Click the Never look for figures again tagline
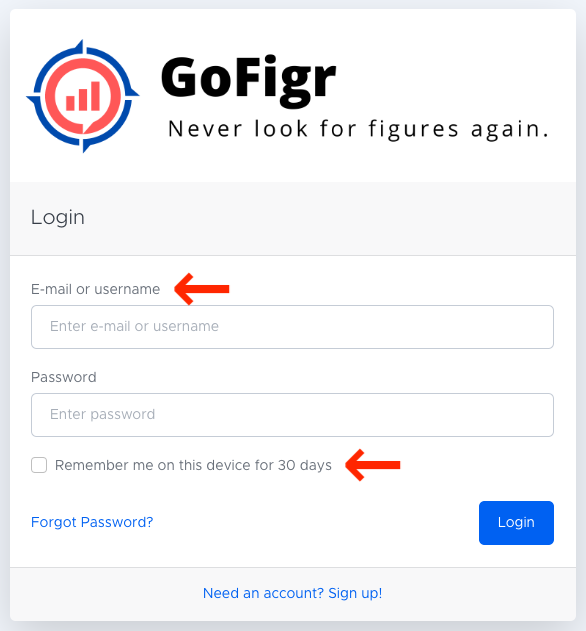 358,129
